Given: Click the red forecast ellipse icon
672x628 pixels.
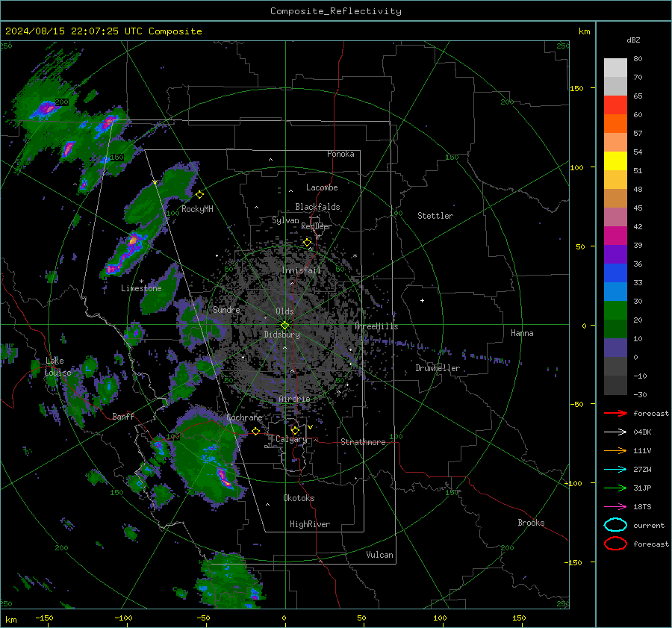Looking at the screenshot, I should coord(615,544).
